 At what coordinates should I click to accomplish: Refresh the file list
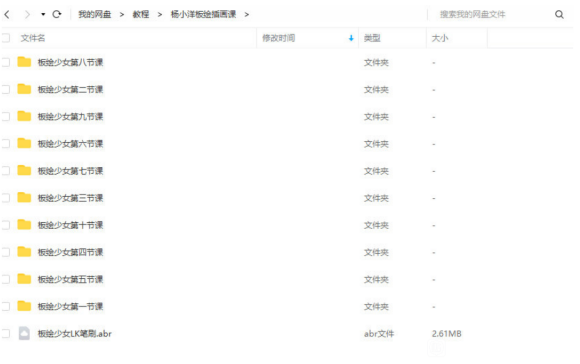click(x=57, y=14)
